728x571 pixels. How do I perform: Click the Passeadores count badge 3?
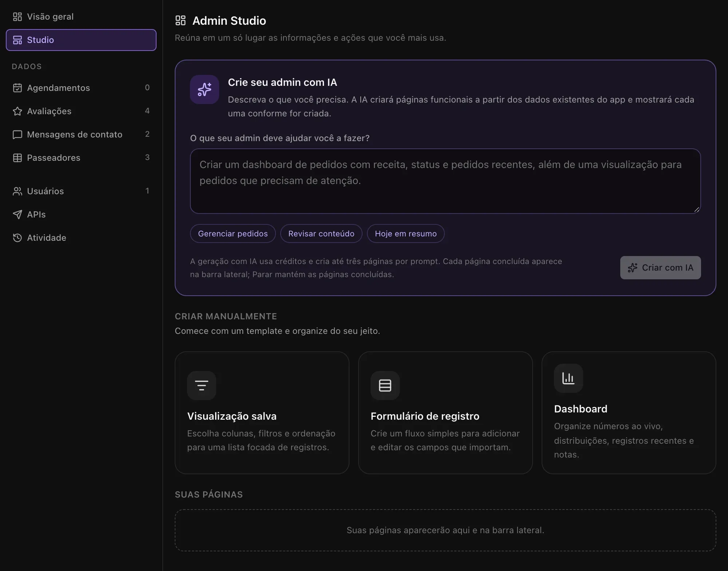[147, 157]
